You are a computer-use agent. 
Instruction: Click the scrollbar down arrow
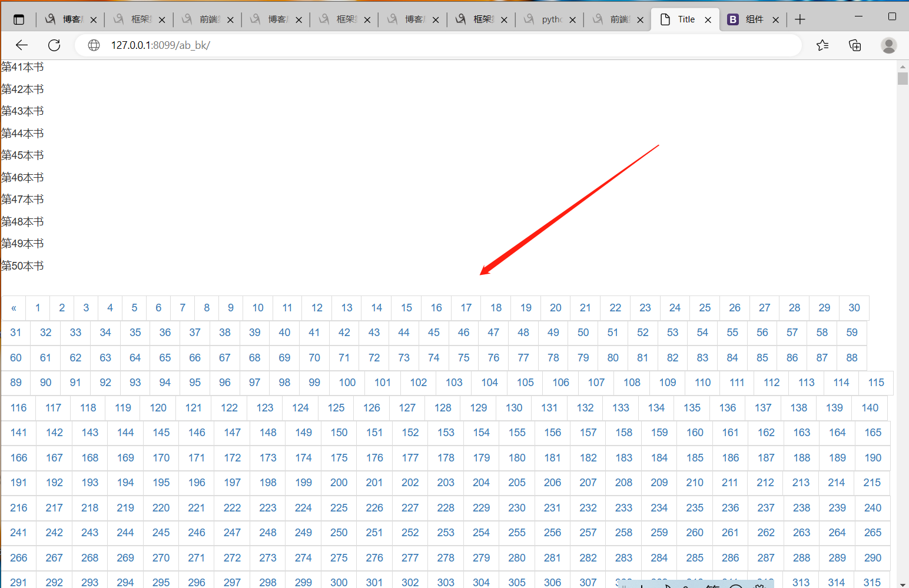pos(903,584)
